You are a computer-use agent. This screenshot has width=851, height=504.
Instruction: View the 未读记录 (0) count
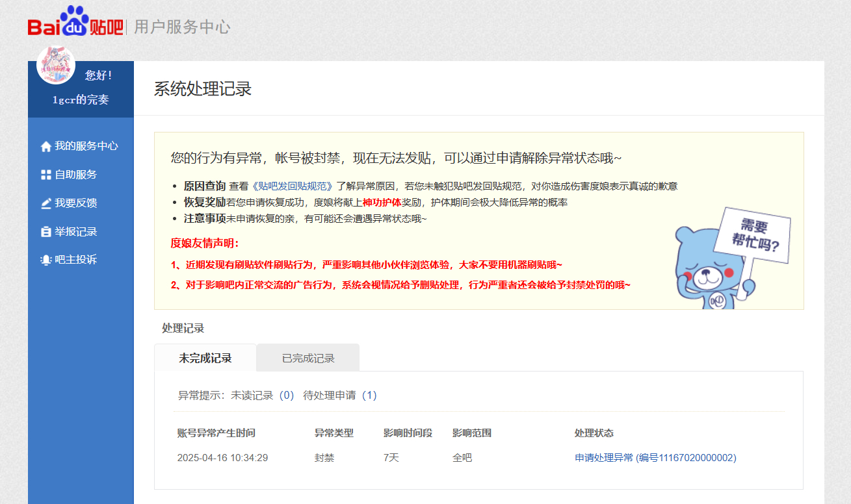pyautogui.click(x=263, y=395)
